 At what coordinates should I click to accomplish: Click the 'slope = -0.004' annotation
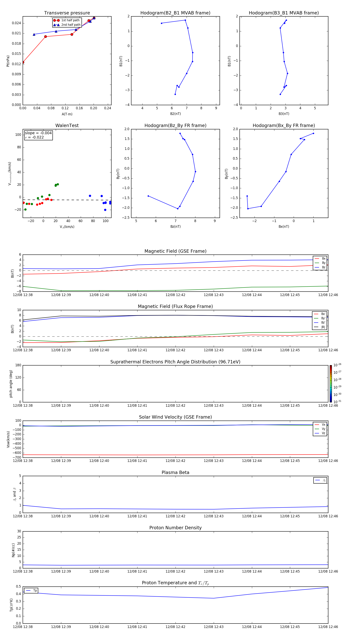pyautogui.click(x=38, y=133)
